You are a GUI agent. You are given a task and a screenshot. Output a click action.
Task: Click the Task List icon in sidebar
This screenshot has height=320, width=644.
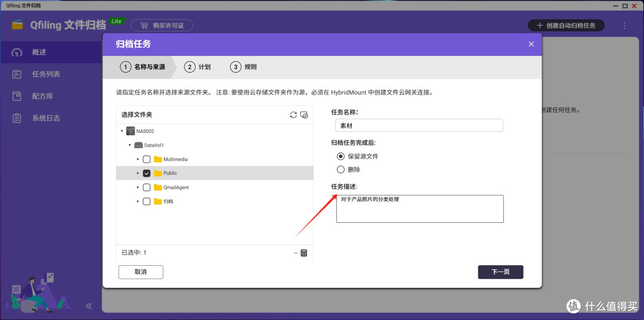17,74
